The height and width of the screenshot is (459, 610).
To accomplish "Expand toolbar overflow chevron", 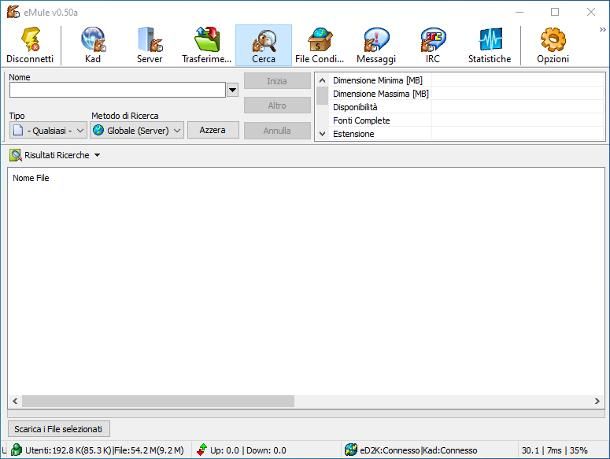I will click(x=603, y=30).
